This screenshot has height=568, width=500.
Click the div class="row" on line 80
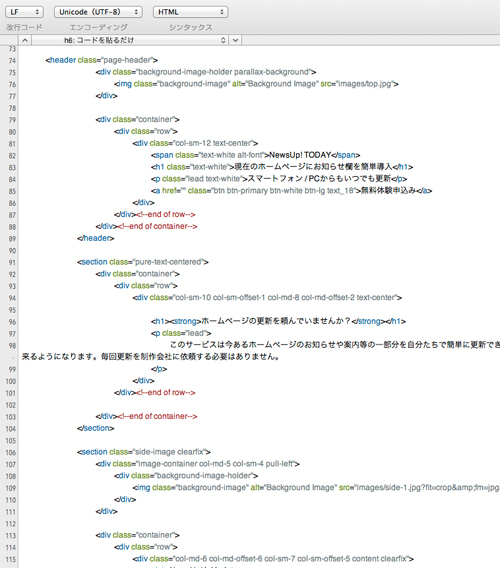point(146,131)
